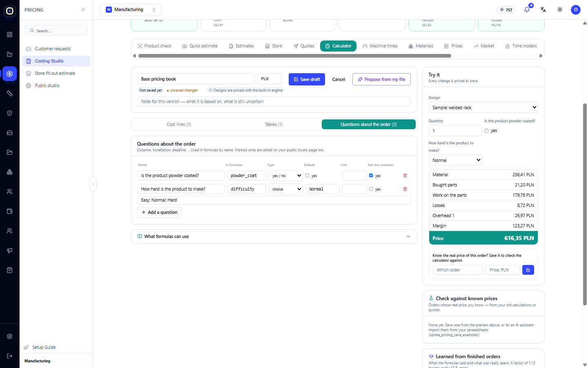Open the megaphone icon in left rail
The height and width of the screenshot is (368, 588).
pos(10,250)
